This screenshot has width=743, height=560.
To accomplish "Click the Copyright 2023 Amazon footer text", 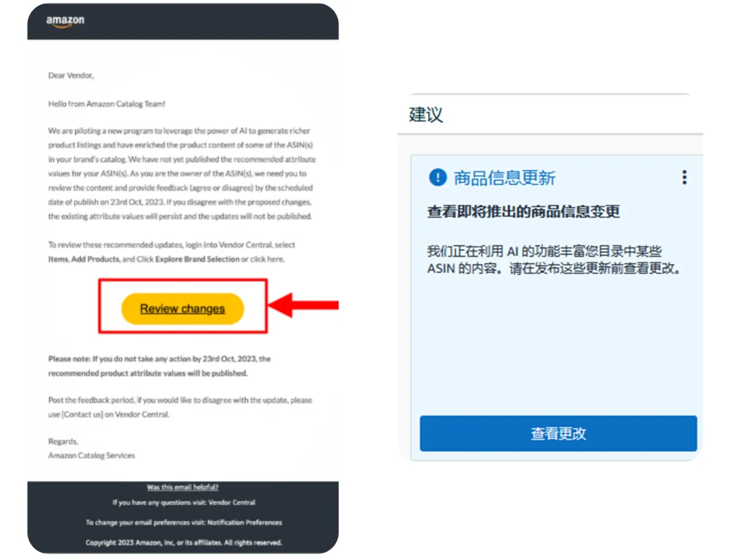I will (184, 543).
